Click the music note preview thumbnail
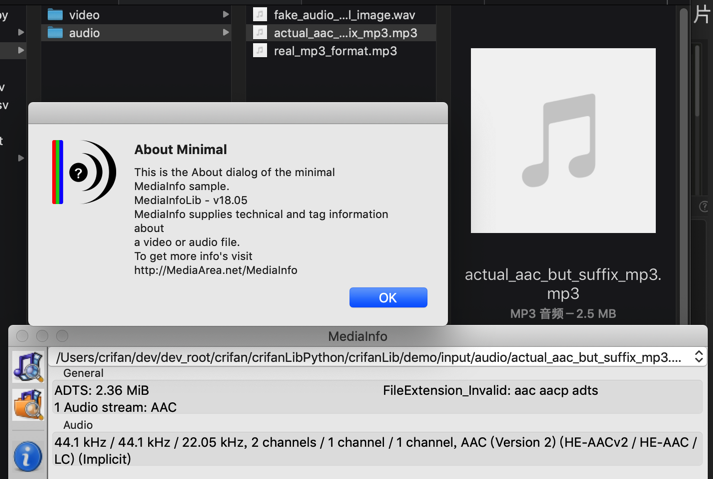The width and height of the screenshot is (713, 479). coord(563,141)
